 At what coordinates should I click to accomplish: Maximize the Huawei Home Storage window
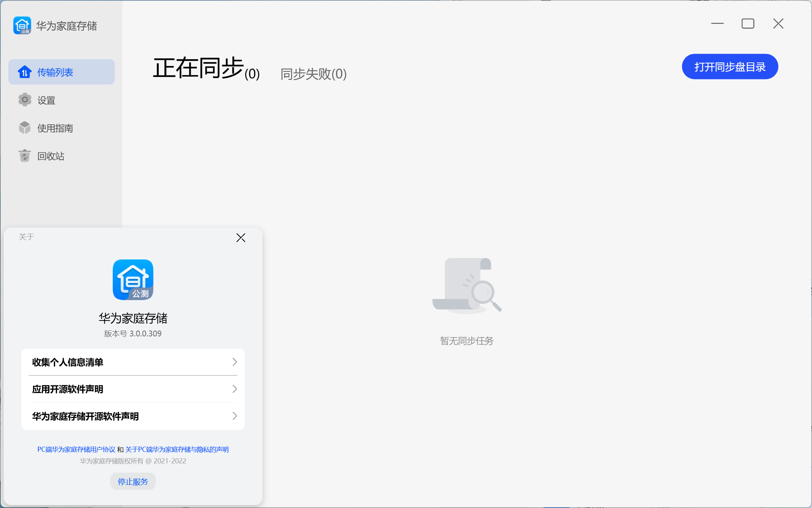coord(748,24)
